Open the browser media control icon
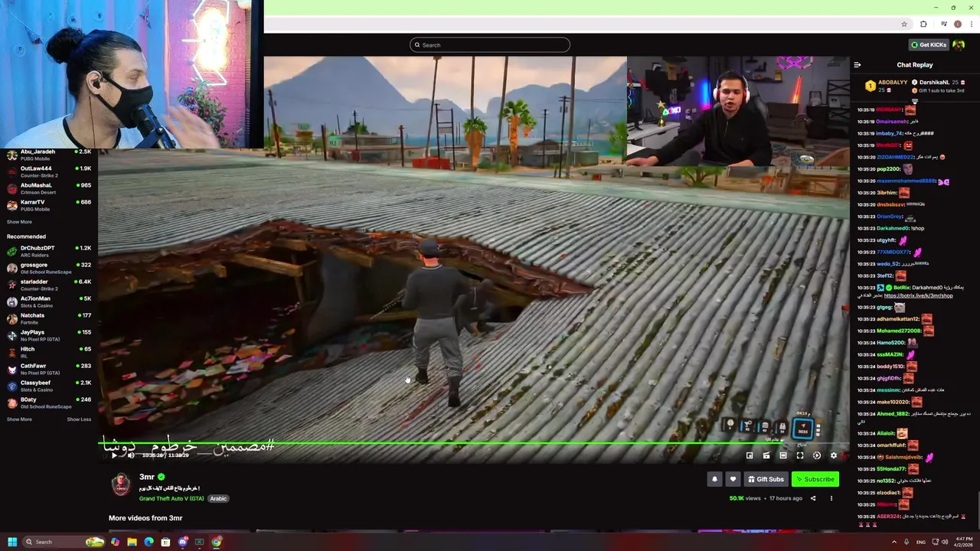 [x=943, y=24]
